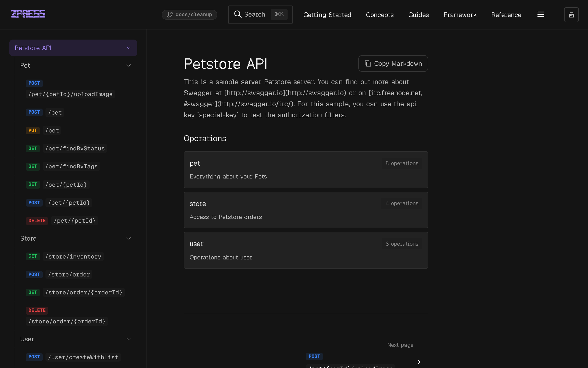Open the store operations card
Image resolution: width=588 pixels, height=368 pixels.
(306, 210)
